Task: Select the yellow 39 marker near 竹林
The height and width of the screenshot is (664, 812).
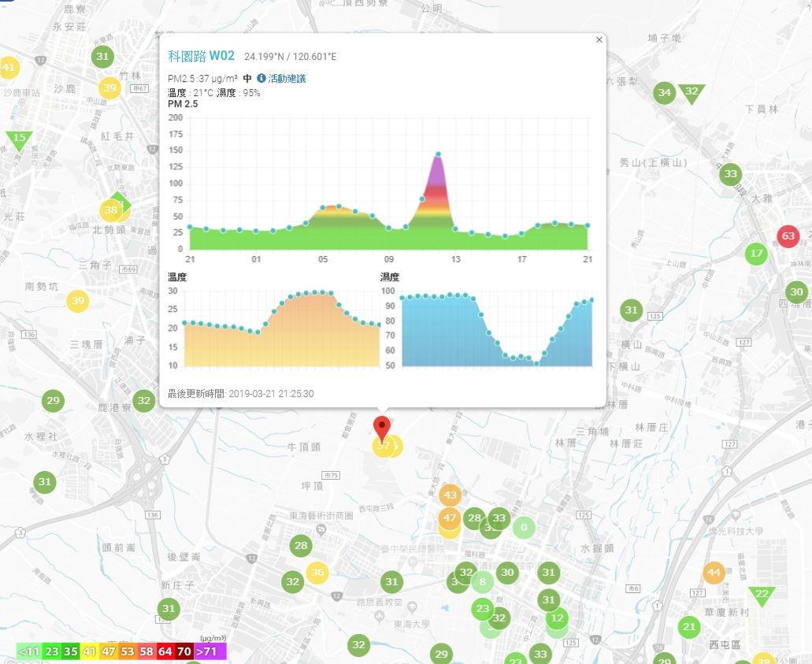Action: pos(109,88)
